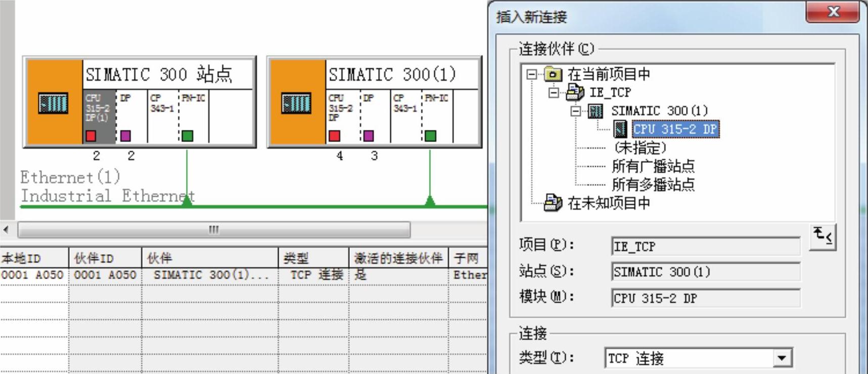Collapse the SIMATIC 300(1) tree node

pyautogui.click(x=576, y=111)
